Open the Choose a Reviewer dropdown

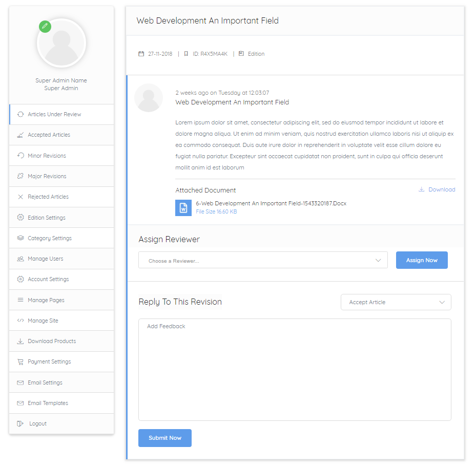click(x=263, y=260)
